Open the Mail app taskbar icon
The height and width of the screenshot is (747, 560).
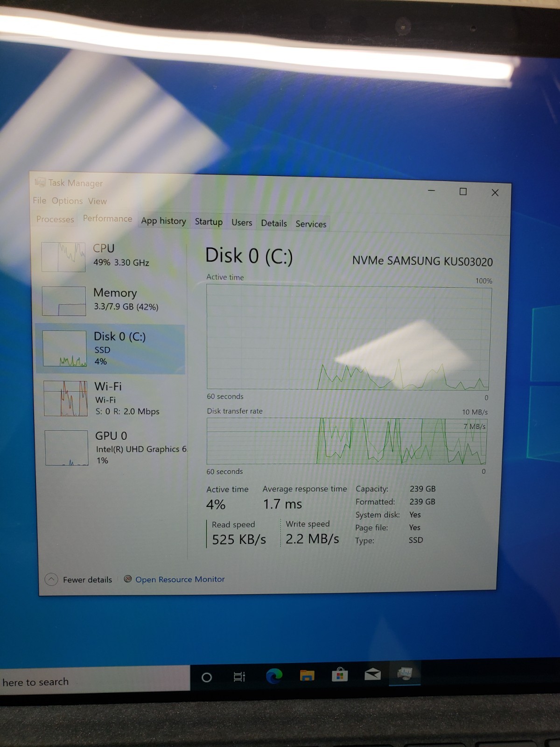click(x=372, y=674)
